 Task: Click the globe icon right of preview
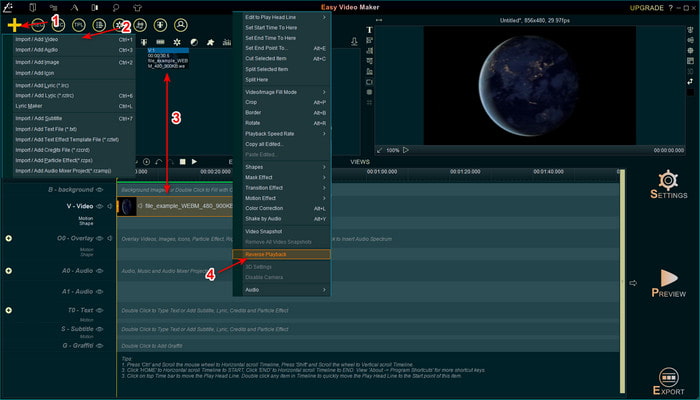pos(690,50)
